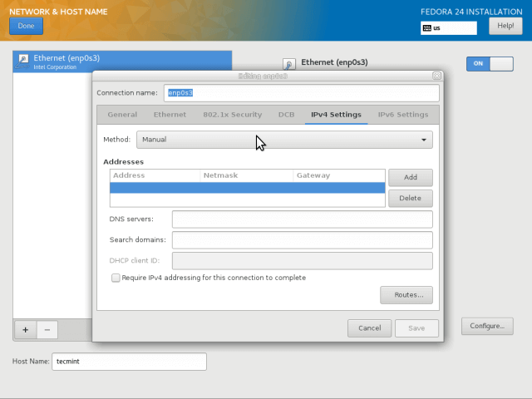
Task: Click Add to add an address
Action: (410, 177)
